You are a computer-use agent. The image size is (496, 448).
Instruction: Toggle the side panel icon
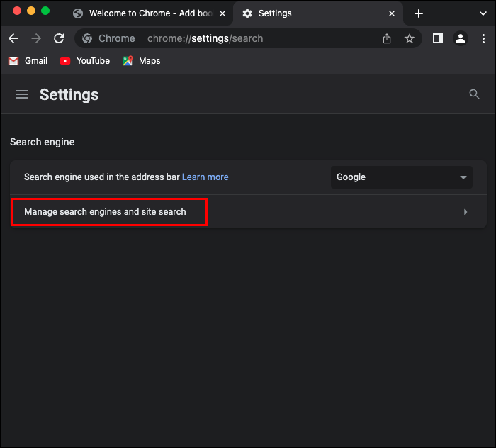tap(438, 39)
